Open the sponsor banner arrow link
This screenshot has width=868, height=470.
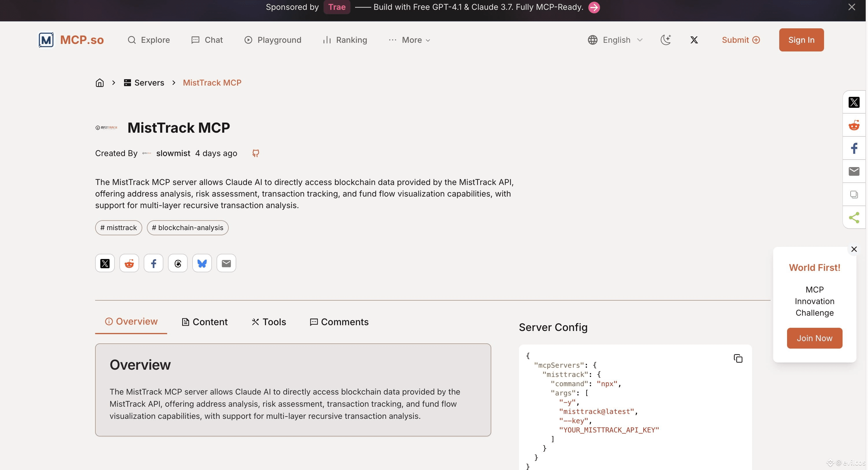(594, 7)
